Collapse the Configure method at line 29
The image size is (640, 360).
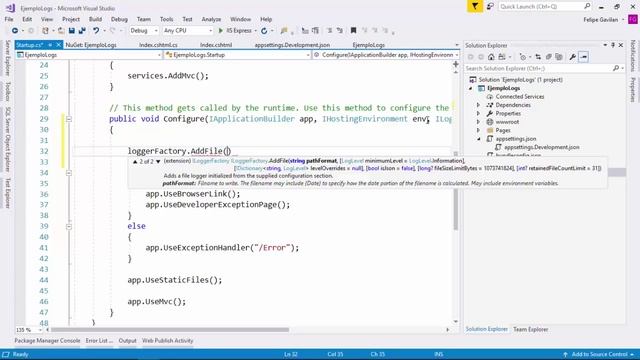tap(69, 119)
